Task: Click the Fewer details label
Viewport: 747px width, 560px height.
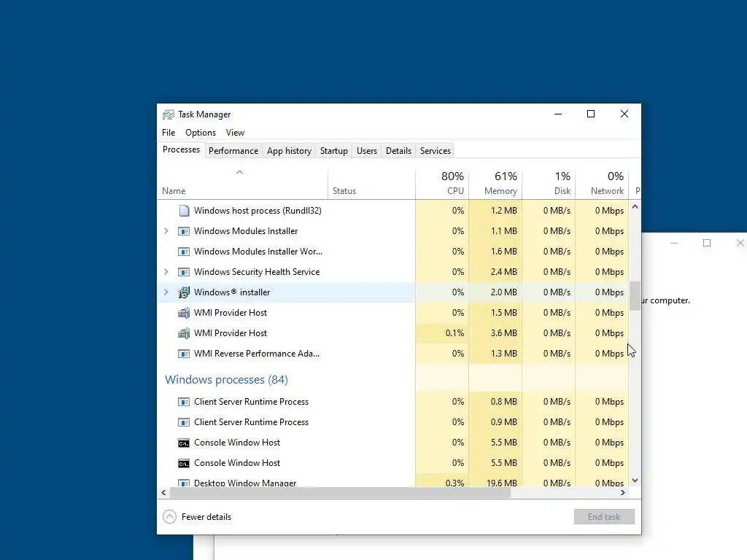Action: tap(206, 517)
